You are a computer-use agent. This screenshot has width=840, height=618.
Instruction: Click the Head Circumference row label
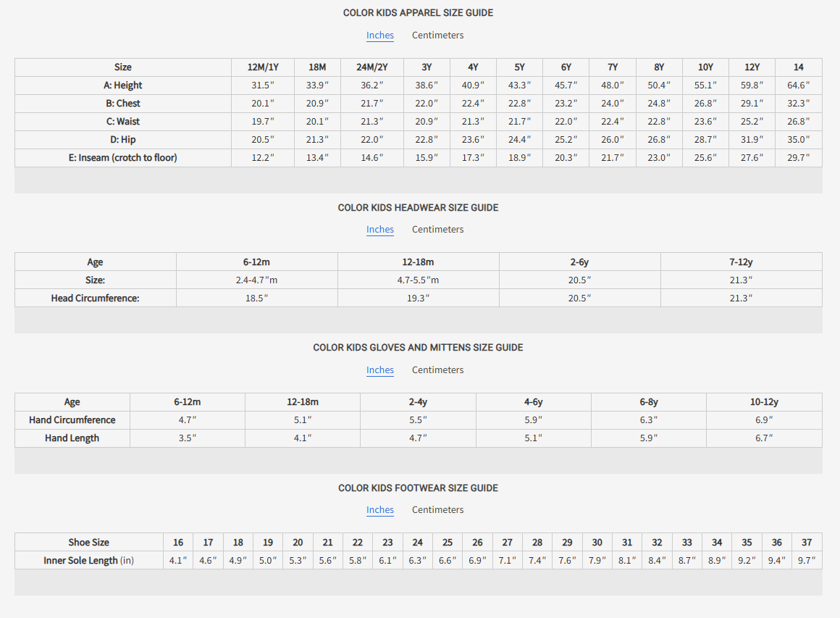click(95, 298)
